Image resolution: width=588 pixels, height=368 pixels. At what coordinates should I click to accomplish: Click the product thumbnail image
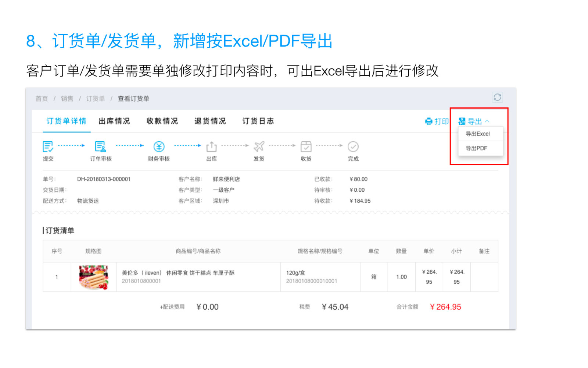pyautogui.click(x=94, y=277)
